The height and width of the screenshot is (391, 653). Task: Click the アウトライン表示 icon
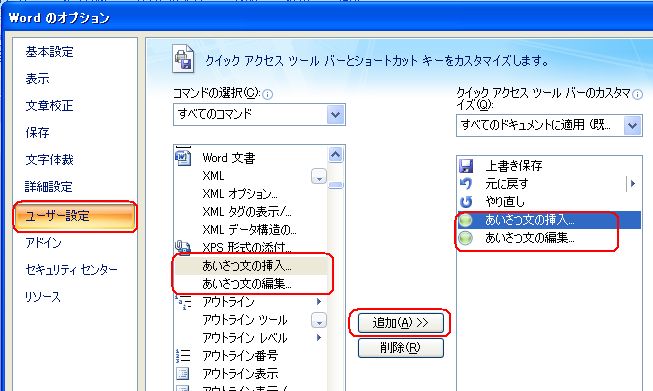tap(183, 374)
